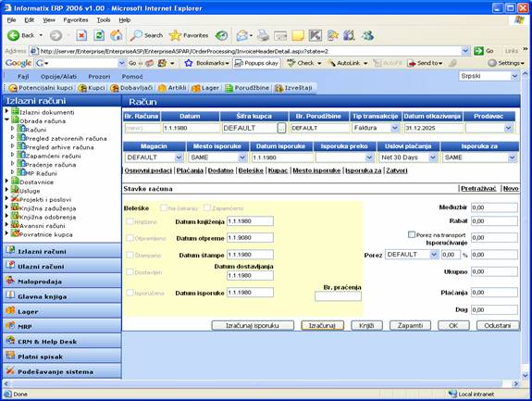This screenshot has width=532, height=401.
Task: Open the Opcije/Alati menu
Action: [58, 77]
